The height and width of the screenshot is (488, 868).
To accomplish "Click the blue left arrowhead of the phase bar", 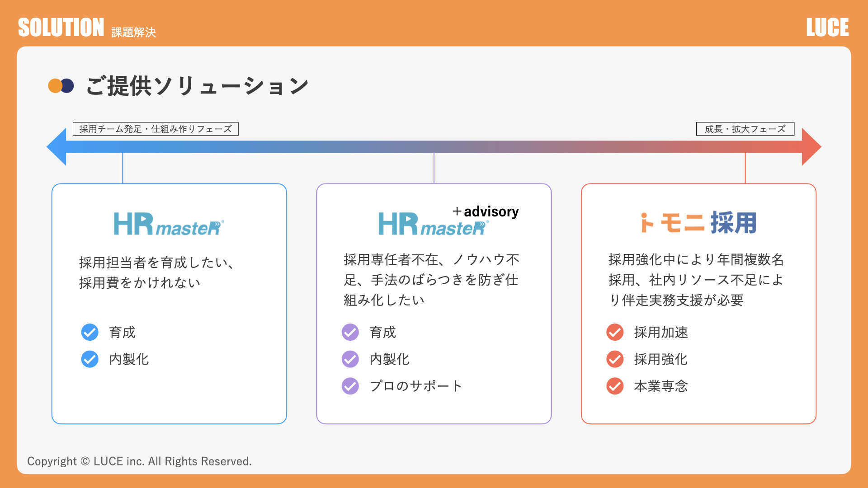I will (57, 147).
